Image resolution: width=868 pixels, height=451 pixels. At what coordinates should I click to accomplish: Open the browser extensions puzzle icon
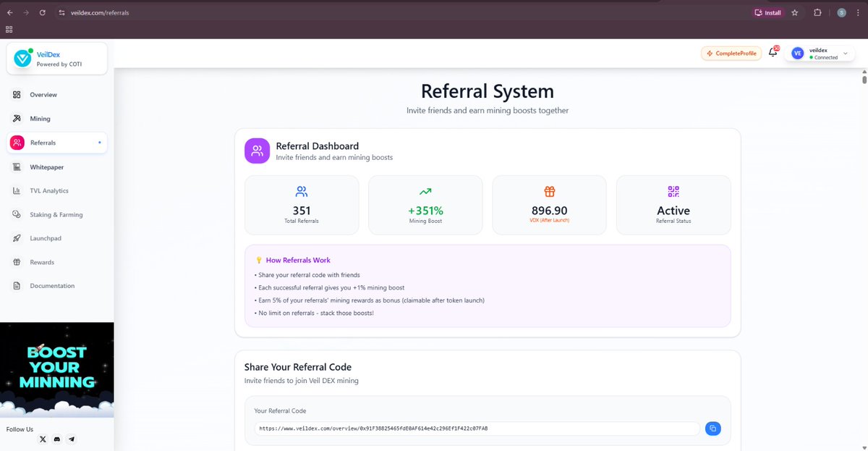[x=817, y=12]
